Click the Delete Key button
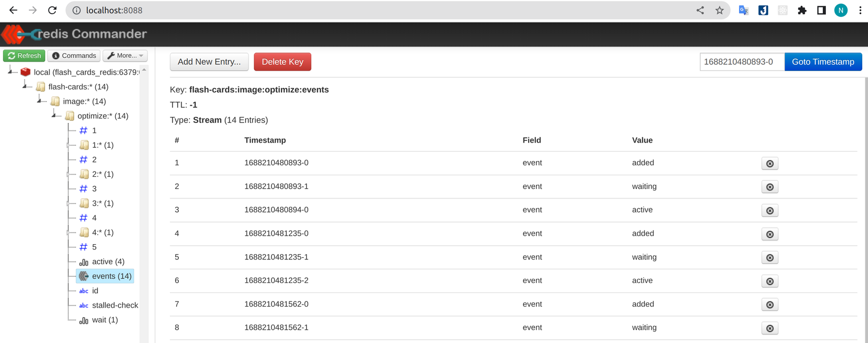 (x=282, y=62)
